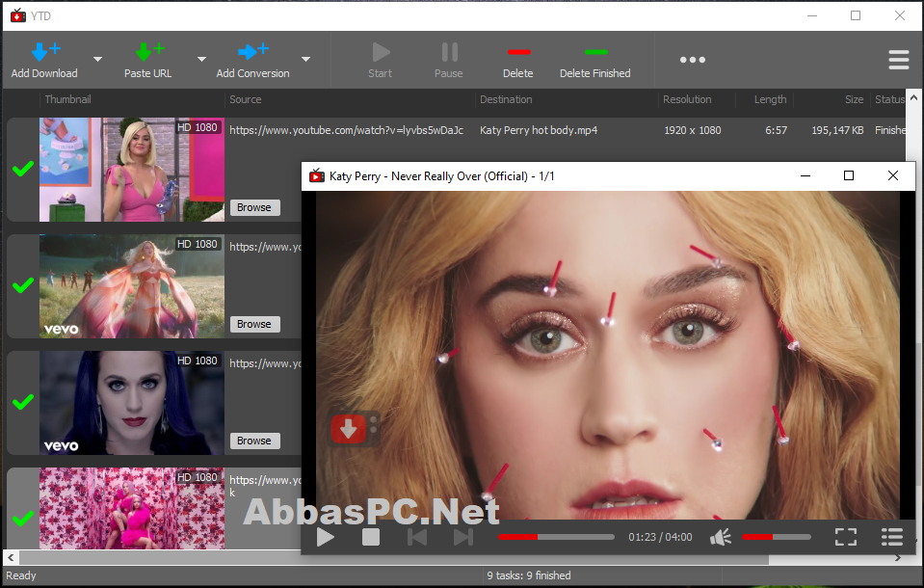Adjust the player volume slider
The width and height of the screenshot is (924, 588).
[776, 537]
